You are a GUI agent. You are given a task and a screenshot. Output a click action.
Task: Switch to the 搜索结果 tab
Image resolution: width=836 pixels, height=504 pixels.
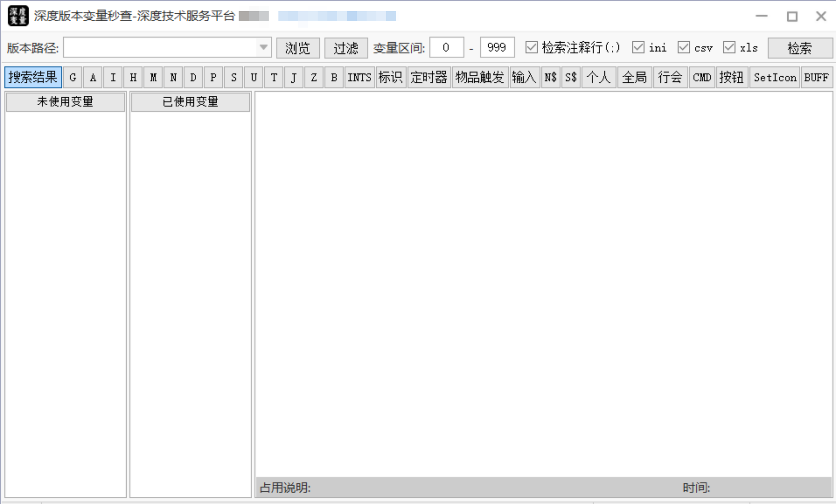click(x=33, y=77)
